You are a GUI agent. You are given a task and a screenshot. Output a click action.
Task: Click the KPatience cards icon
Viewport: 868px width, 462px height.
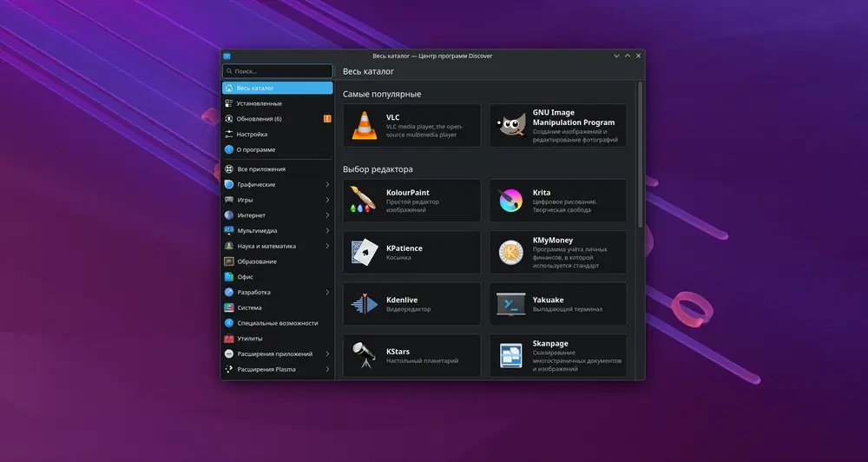(365, 252)
